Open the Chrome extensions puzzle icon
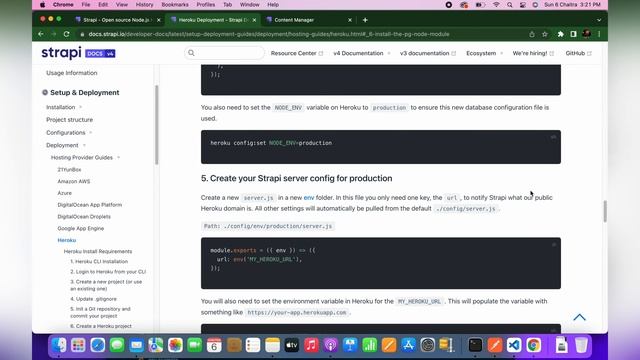Screen dimensions: 640x360 coord(560,34)
